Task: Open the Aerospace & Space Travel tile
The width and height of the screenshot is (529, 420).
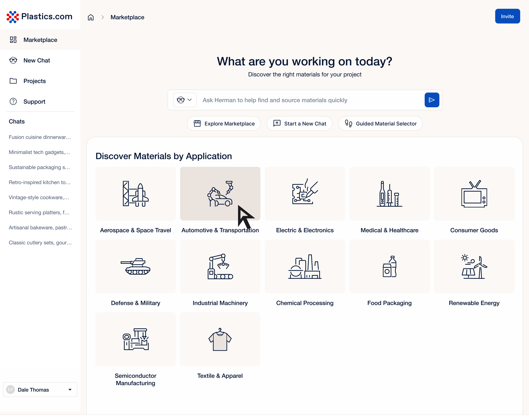Action: 135,194
